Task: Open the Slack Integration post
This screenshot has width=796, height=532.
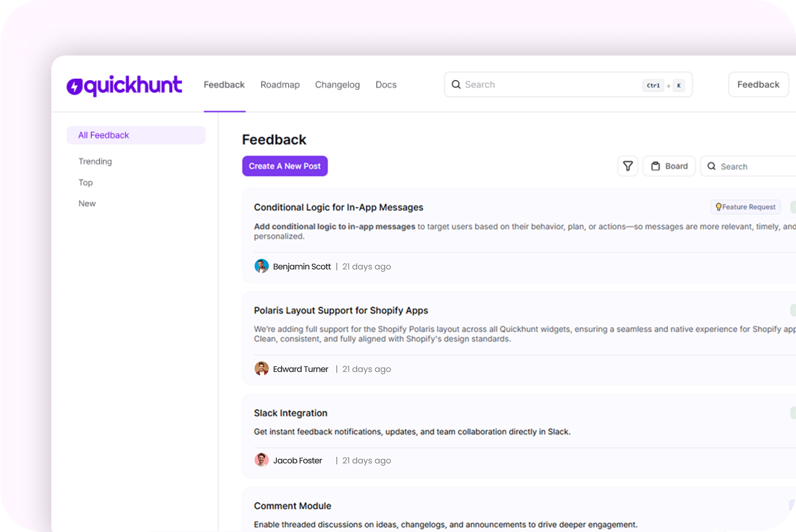Action: click(x=291, y=413)
